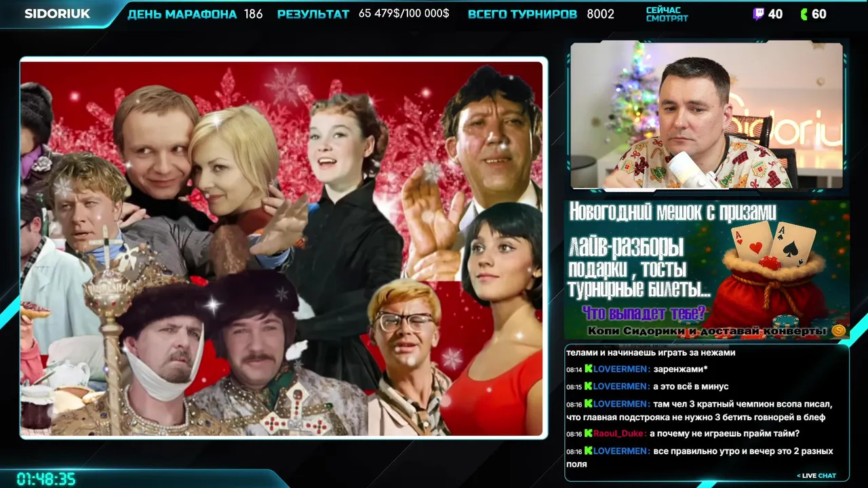The height and width of the screenshot is (488, 868).
Task: Click the chat message 'а это всё в минус'
Action: (x=691, y=386)
